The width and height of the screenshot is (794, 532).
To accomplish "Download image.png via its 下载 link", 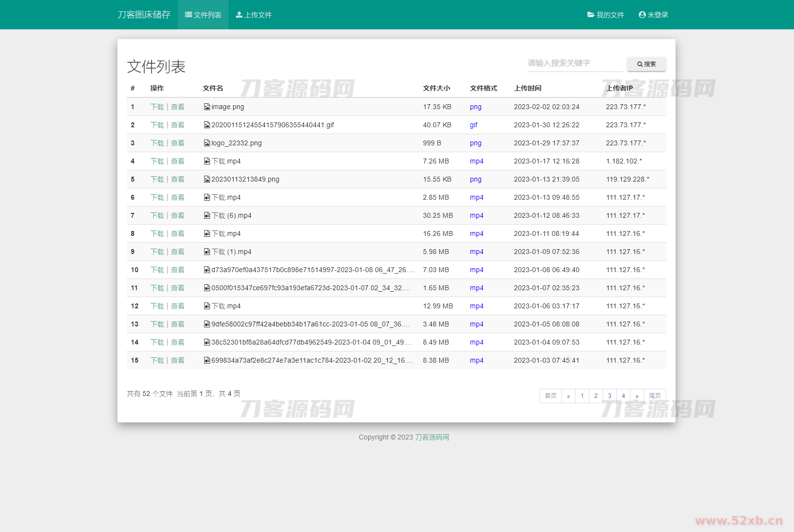I will (x=157, y=107).
